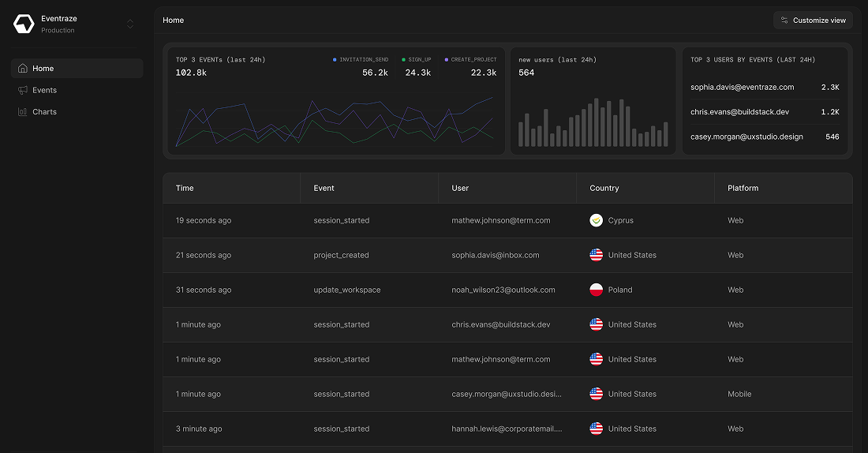868x453 pixels.
Task: Click US flag in hannah.lewis row
Action: click(597, 429)
